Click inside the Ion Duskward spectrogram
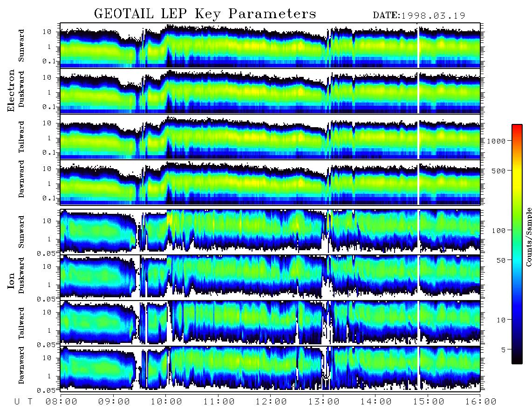This screenshot has height=410, width=532. tap(270, 277)
